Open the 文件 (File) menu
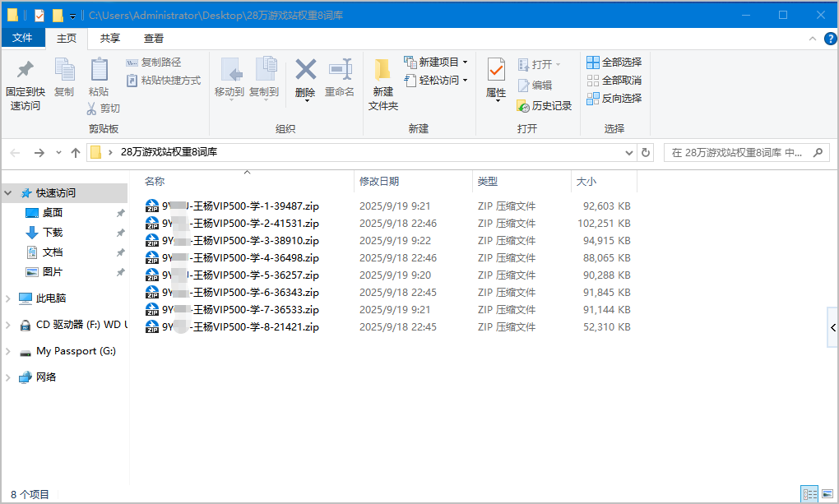 tap(22, 38)
